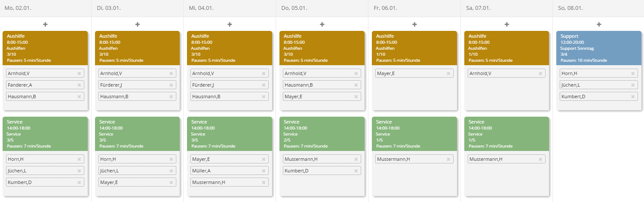Remove Fanderer,A from Monday Aushilfe shift
The image size is (644, 202).
click(79, 85)
